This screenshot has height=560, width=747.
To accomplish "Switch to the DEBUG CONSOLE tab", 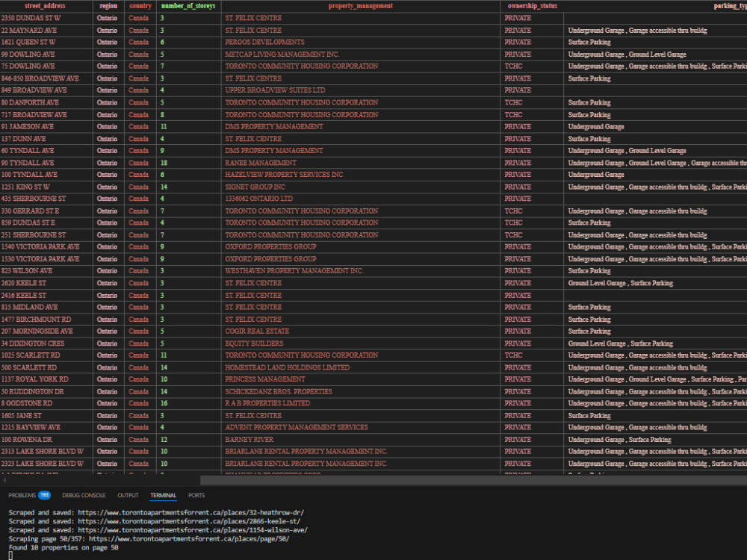I will [x=84, y=495].
